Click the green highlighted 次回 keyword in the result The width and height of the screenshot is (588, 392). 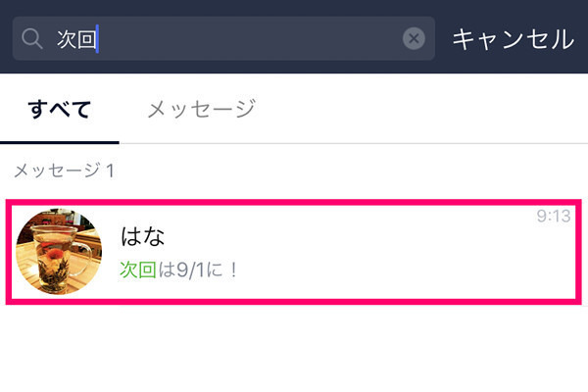point(138,269)
